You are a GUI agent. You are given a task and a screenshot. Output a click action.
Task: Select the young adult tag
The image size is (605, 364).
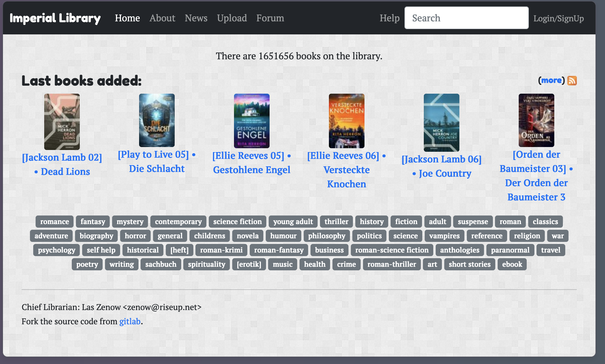tap(293, 221)
